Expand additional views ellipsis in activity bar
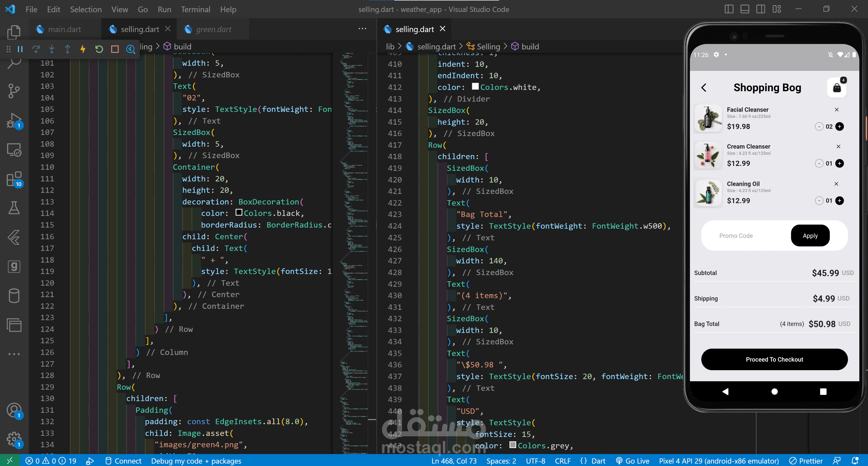The image size is (868, 466). click(x=14, y=354)
